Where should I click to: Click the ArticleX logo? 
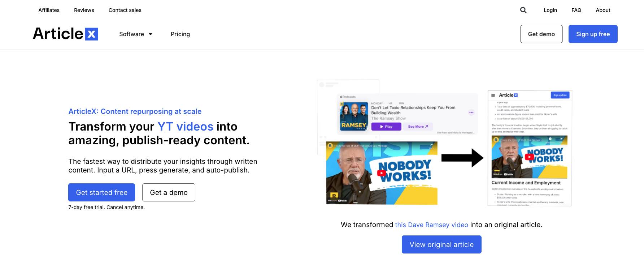[x=65, y=34]
